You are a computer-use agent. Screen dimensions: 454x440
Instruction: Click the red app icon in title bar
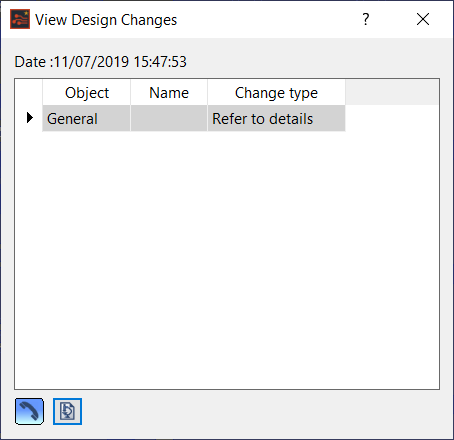[x=20, y=19]
